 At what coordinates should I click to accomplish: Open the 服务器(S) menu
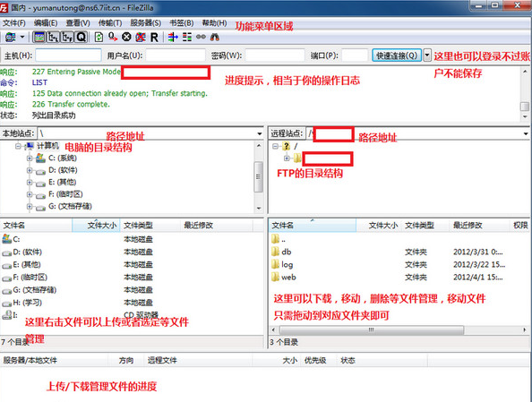click(x=146, y=23)
